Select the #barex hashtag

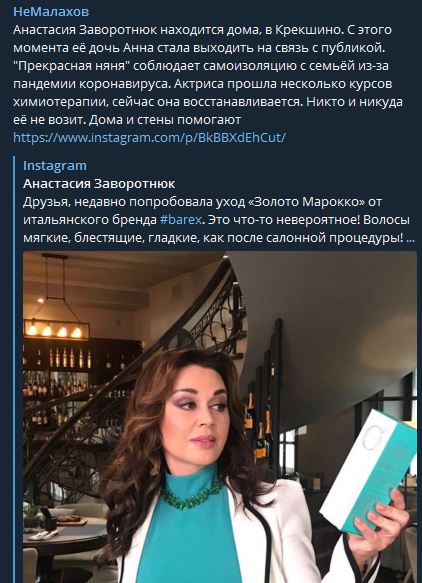[x=181, y=220]
